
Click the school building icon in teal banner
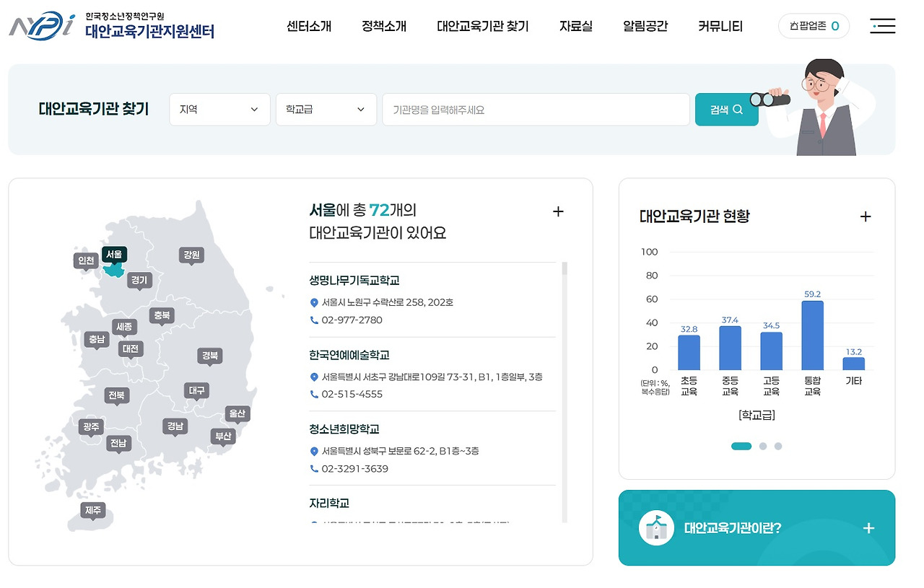(x=656, y=528)
